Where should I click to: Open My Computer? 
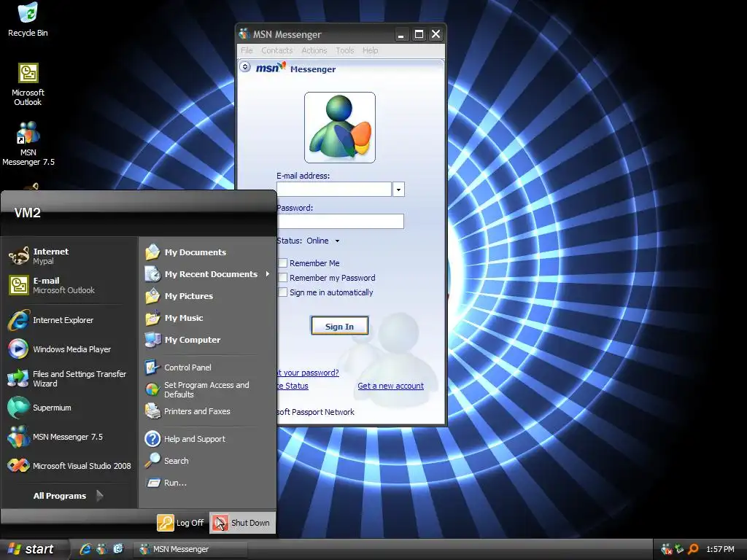tap(207, 340)
